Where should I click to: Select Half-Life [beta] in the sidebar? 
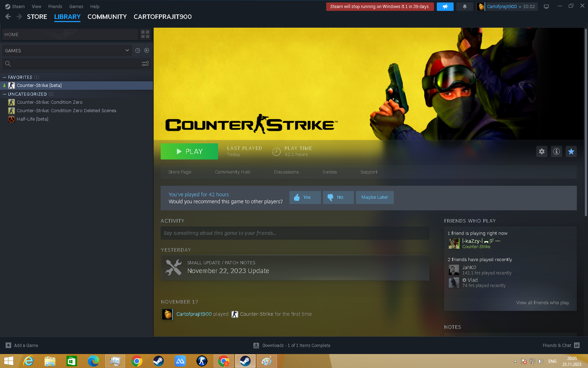click(x=33, y=119)
